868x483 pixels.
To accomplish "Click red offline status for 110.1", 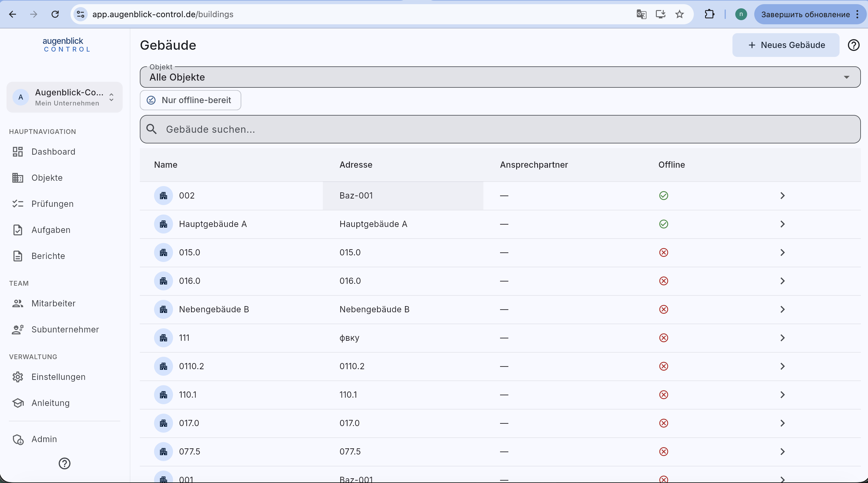I will click(664, 395).
